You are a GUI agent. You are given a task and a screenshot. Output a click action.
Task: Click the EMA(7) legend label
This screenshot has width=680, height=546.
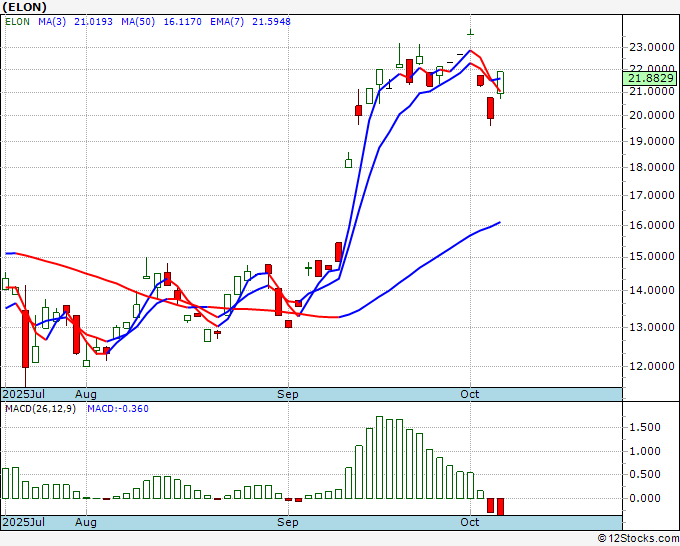tap(227, 22)
